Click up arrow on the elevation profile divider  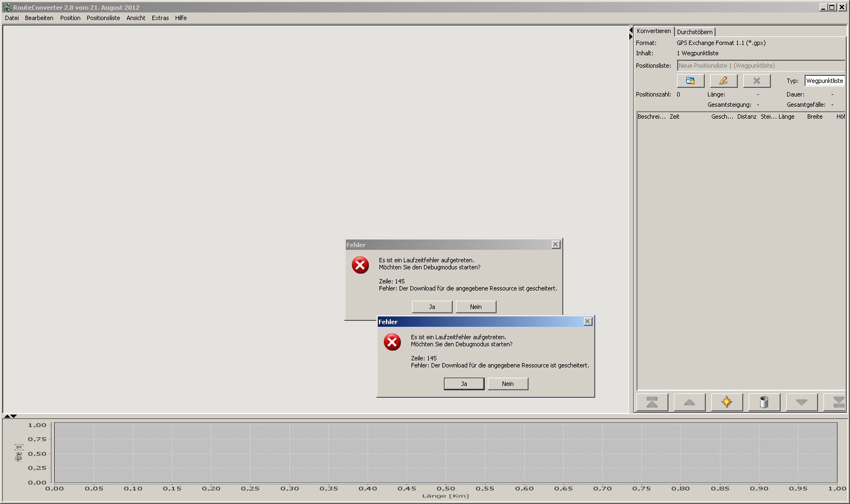pyautogui.click(x=7, y=416)
